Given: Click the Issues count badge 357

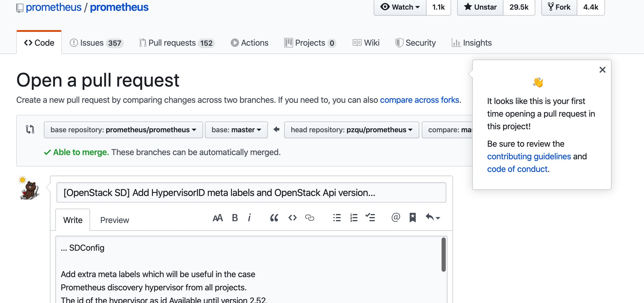Looking at the screenshot, I should (115, 43).
